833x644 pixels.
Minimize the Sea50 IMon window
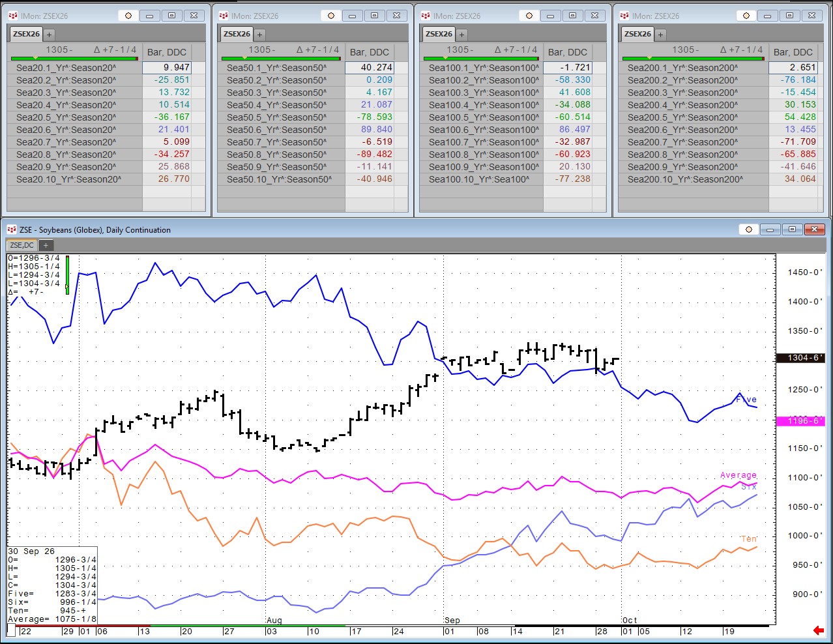[x=353, y=16]
